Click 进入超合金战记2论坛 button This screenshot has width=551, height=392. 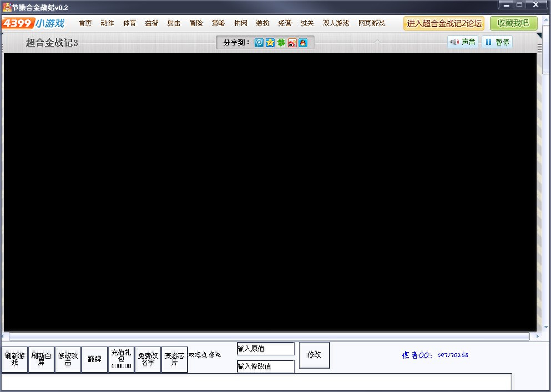pyautogui.click(x=444, y=23)
